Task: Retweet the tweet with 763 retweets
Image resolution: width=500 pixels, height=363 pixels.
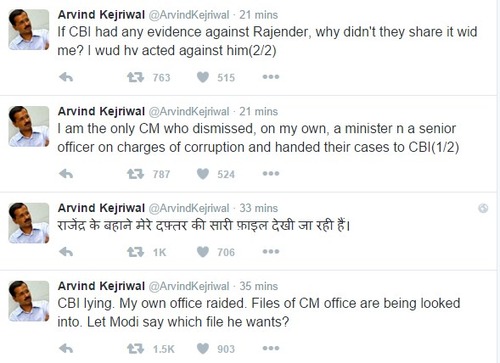Action: (x=135, y=77)
